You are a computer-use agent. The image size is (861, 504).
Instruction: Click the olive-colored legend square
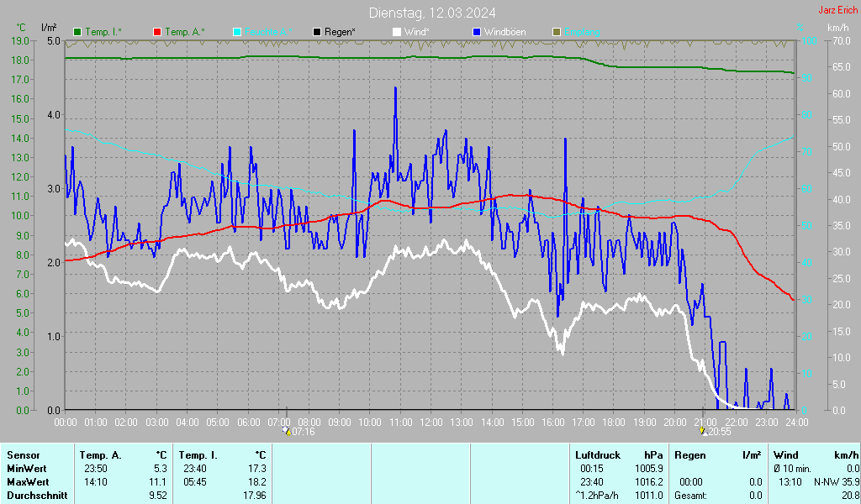click(556, 32)
